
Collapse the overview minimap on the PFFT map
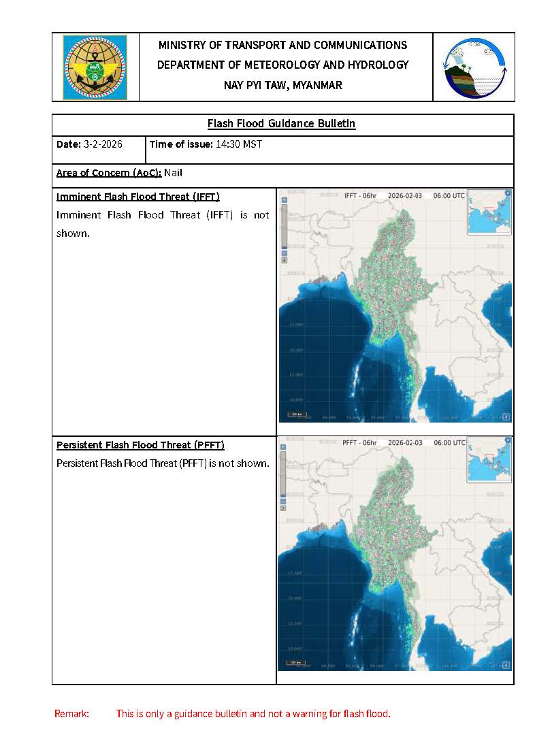[508, 442]
